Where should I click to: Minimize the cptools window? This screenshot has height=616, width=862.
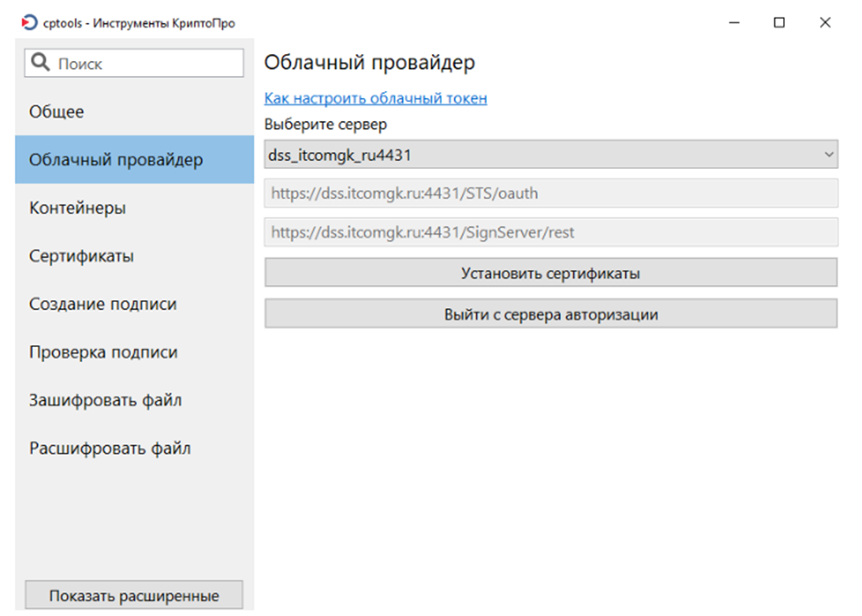pos(735,23)
